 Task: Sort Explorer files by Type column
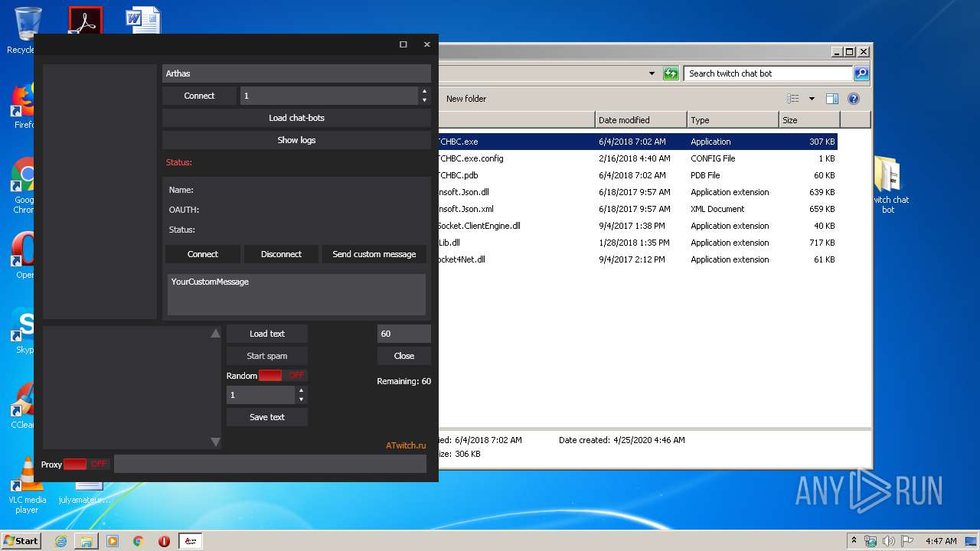pyautogui.click(x=733, y=120)
